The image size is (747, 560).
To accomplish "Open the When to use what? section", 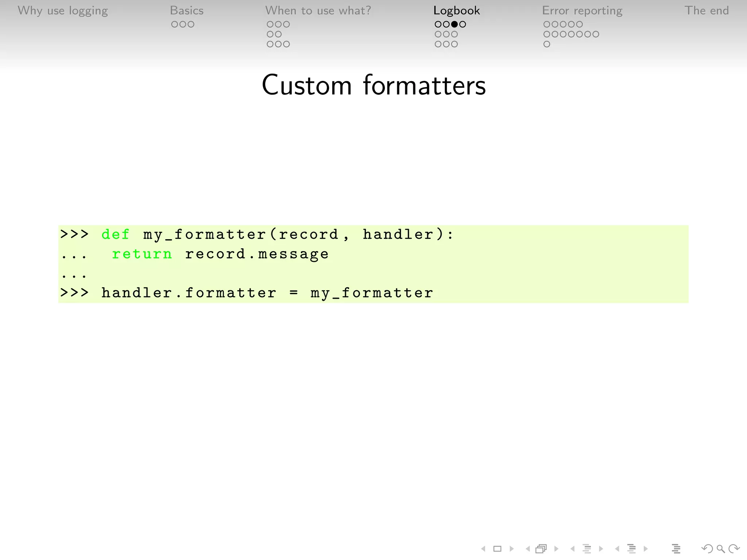I will (x=318, y=11).
